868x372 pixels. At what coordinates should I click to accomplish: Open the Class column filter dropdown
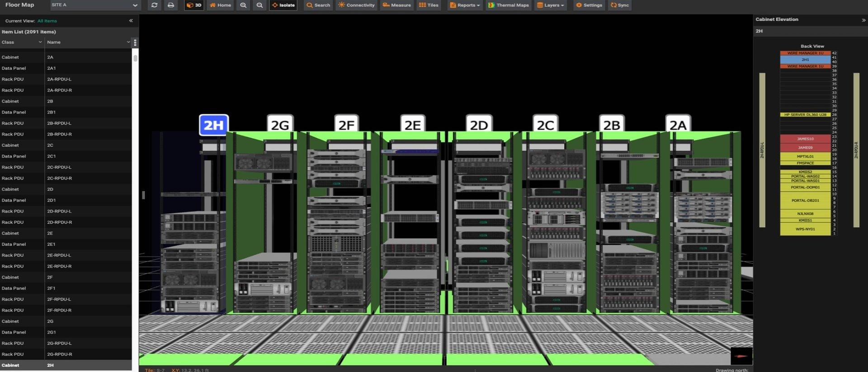[x=40, y=42]
